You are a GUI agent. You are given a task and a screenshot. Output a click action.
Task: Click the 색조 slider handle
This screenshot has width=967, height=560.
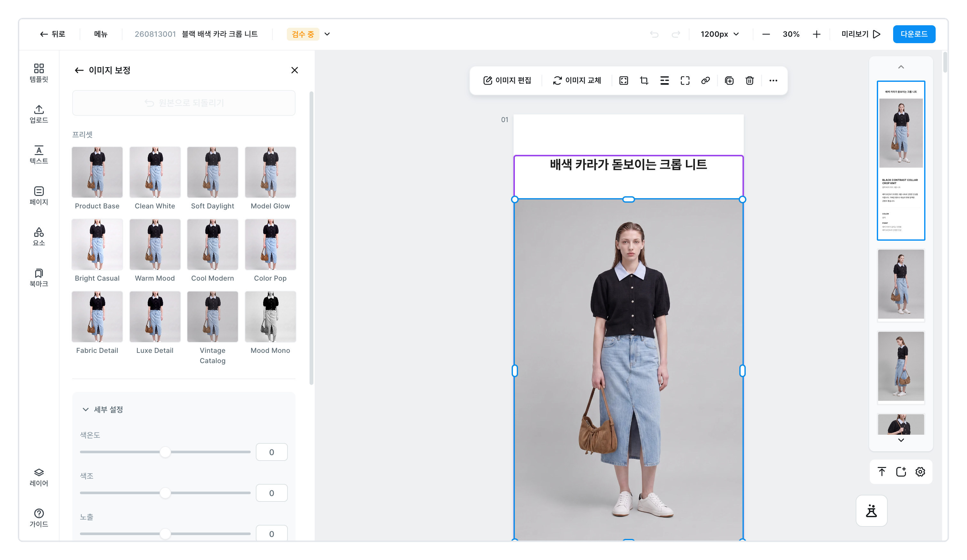click(x=165, y=493)
